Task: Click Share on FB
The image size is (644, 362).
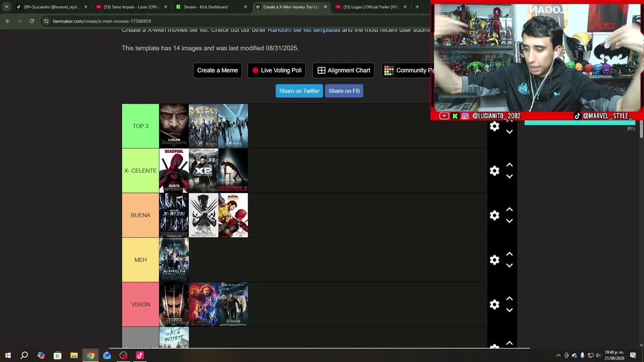Action: (344, 91)
